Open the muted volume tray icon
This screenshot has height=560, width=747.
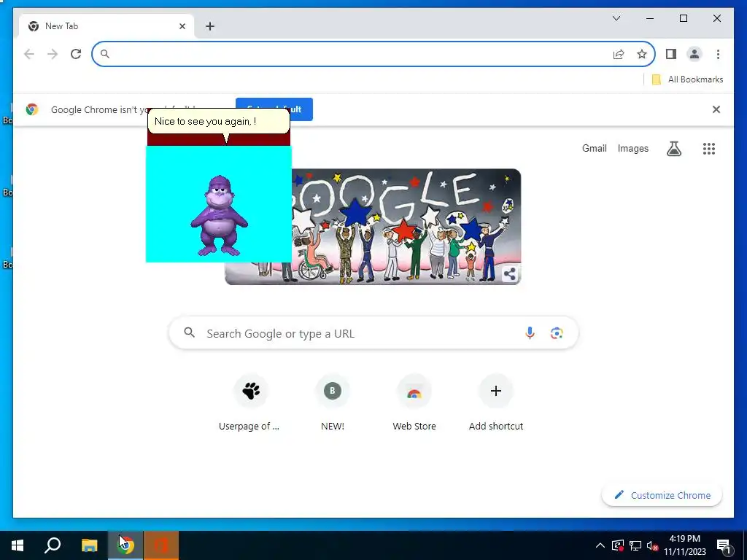coord(652,545)
